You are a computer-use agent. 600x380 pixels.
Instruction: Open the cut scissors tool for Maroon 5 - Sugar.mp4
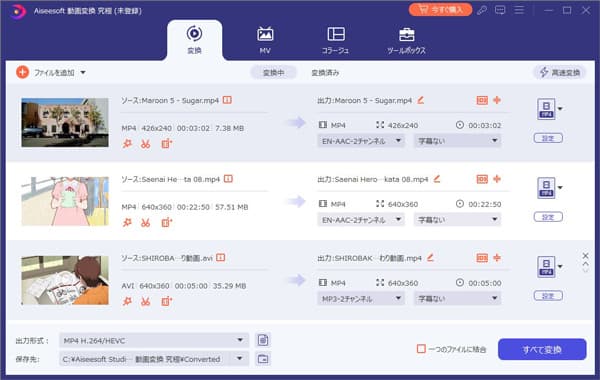145,144
